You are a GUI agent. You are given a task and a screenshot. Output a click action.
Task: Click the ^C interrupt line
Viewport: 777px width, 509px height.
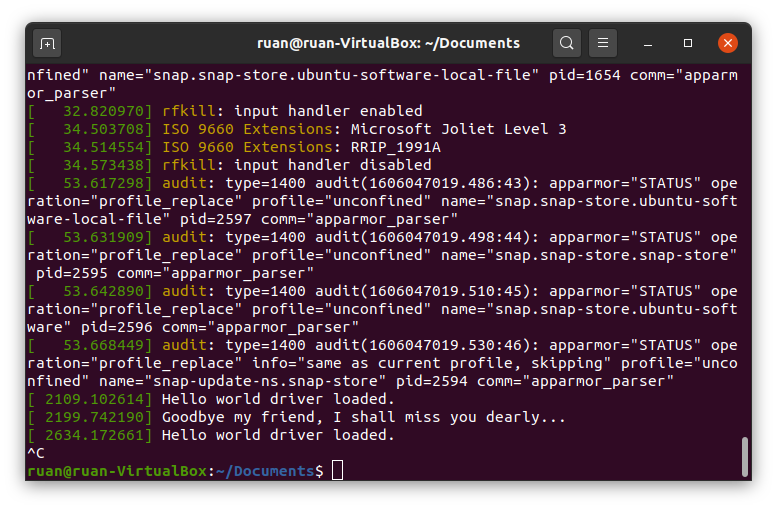coord(35,453)
